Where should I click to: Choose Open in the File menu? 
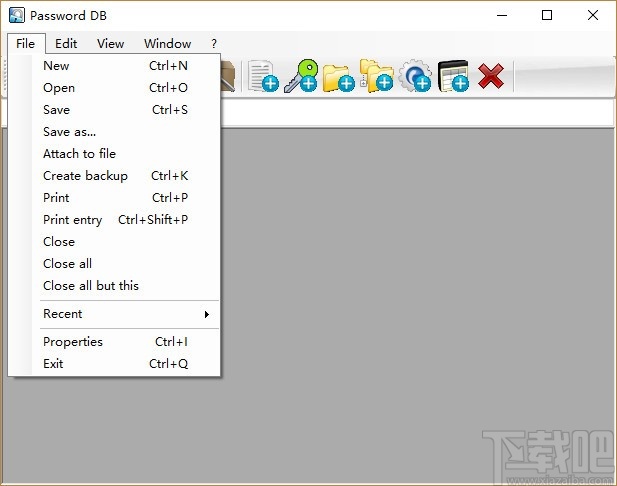coord(114,88)
